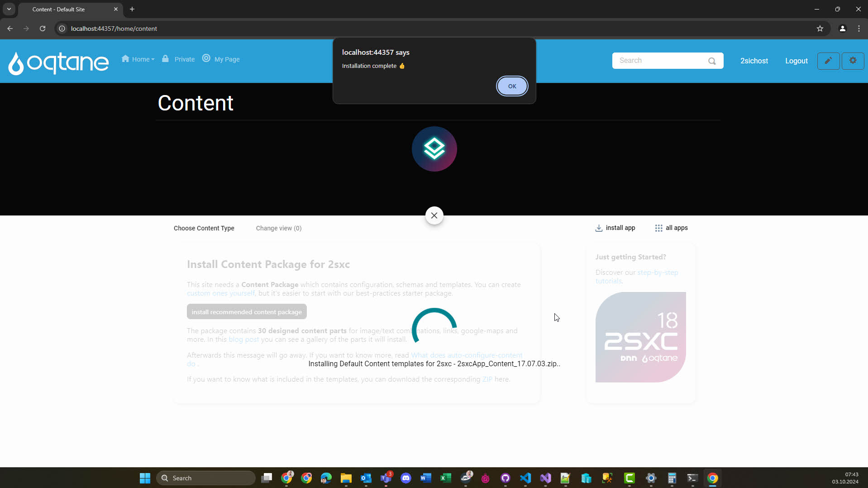This screenshot has width=868, height=488.
Task: Click the round X close button
Action: [434, 215]
